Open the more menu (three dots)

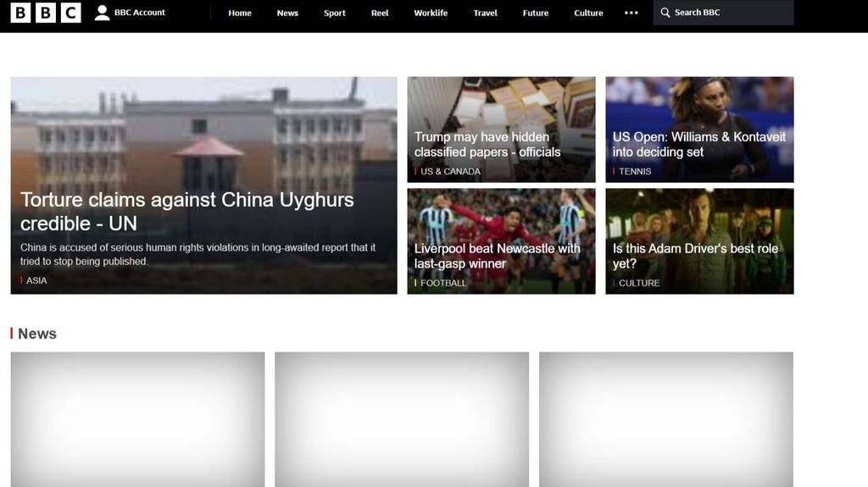pyautogui.click(x=631, y=13)
